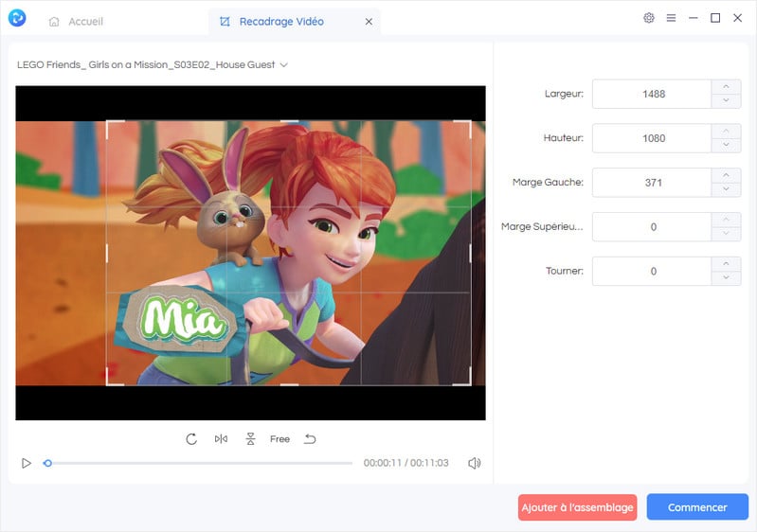Play the video preview

[27, 463]
